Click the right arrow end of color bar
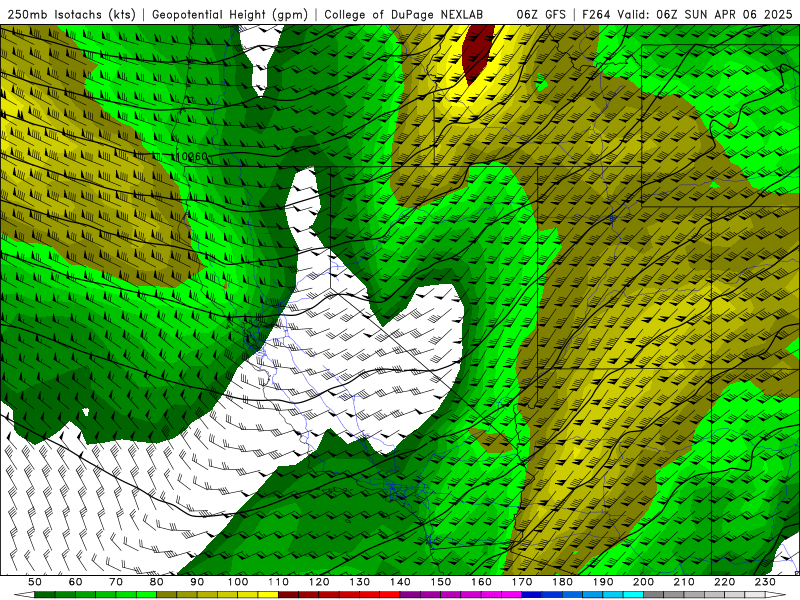 pyautogui.click(x=776, y=595)
